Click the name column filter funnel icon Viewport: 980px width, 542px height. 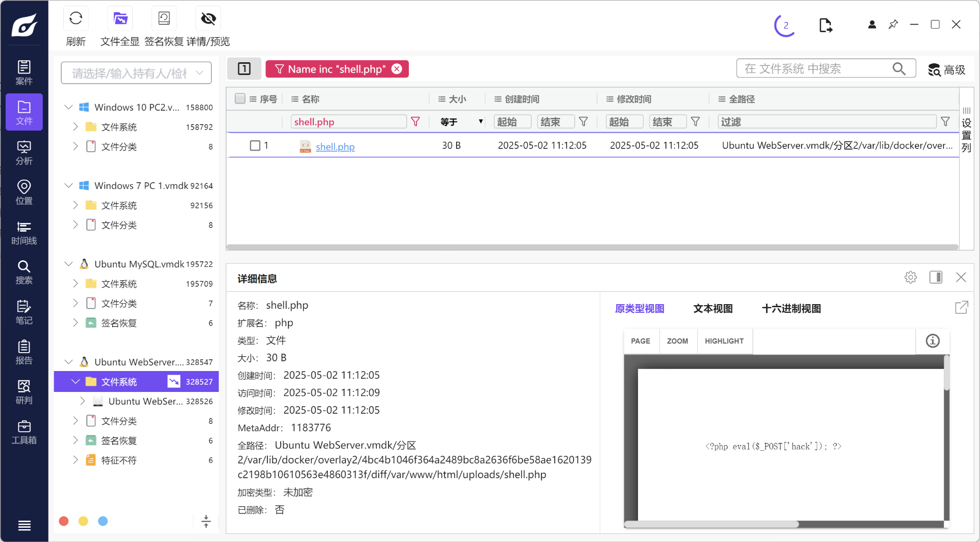[415, 121]
